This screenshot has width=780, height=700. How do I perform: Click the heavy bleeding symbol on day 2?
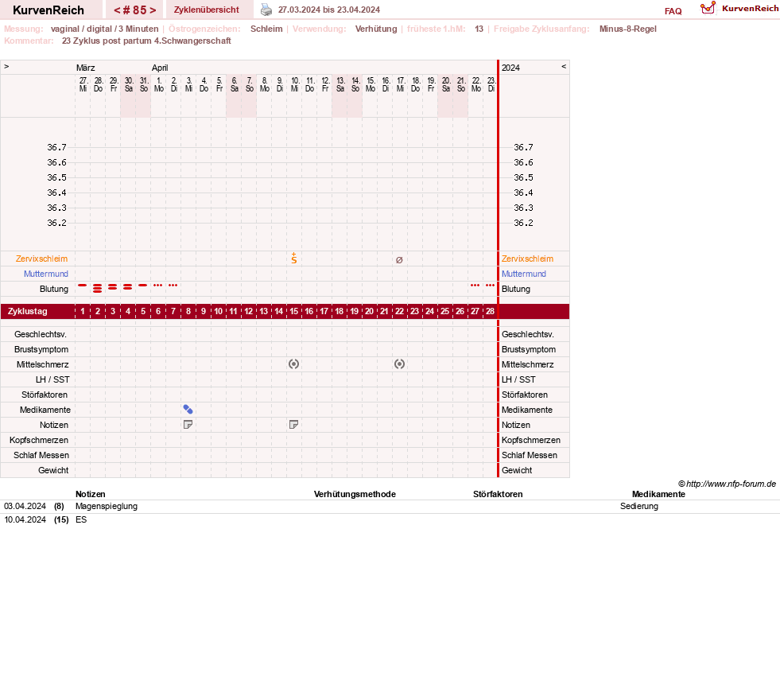point(98,288)
